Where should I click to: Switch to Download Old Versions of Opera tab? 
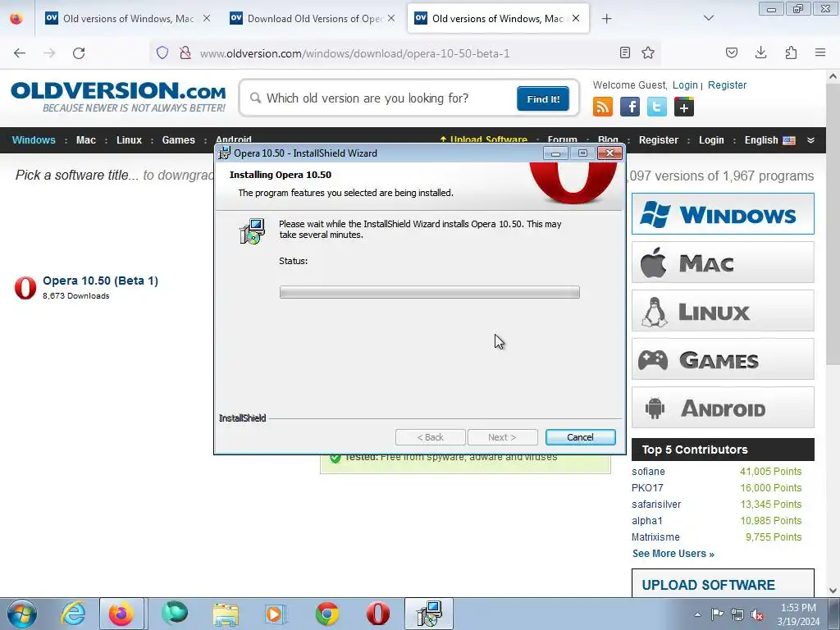coord(313,19)
